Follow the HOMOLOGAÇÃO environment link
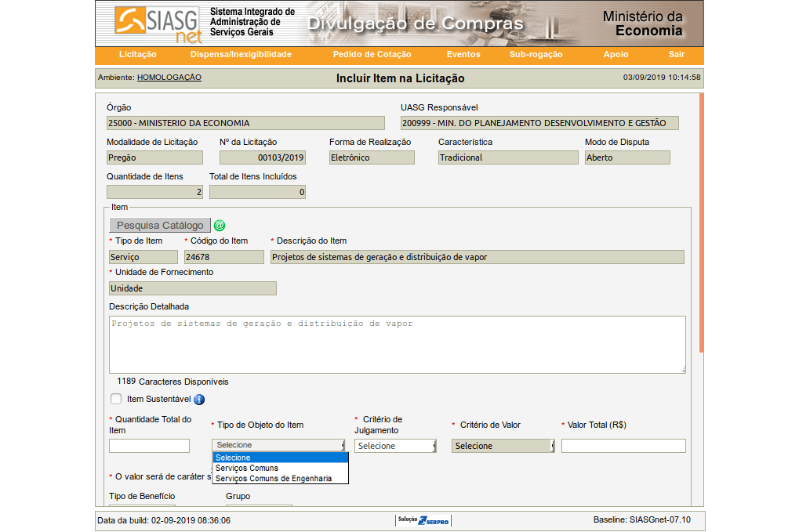Viewport: 799px width, 532px height. (169, 78)
